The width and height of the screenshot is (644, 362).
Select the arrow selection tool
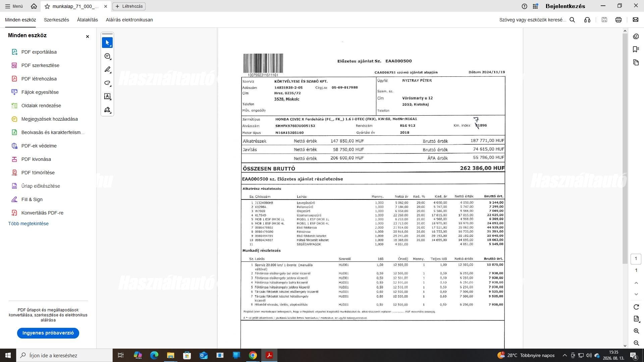coord(107,43)
